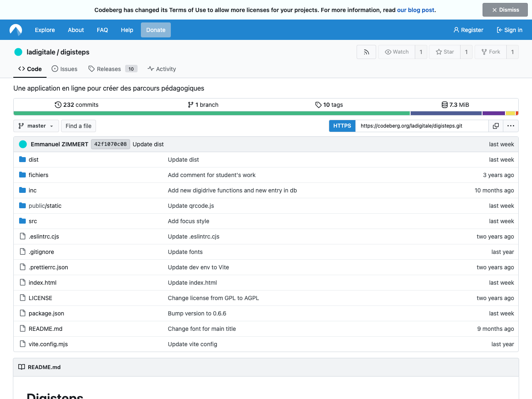Select the HTTPS clone protocol
This screenshot has height=399, width=532.
342,126
